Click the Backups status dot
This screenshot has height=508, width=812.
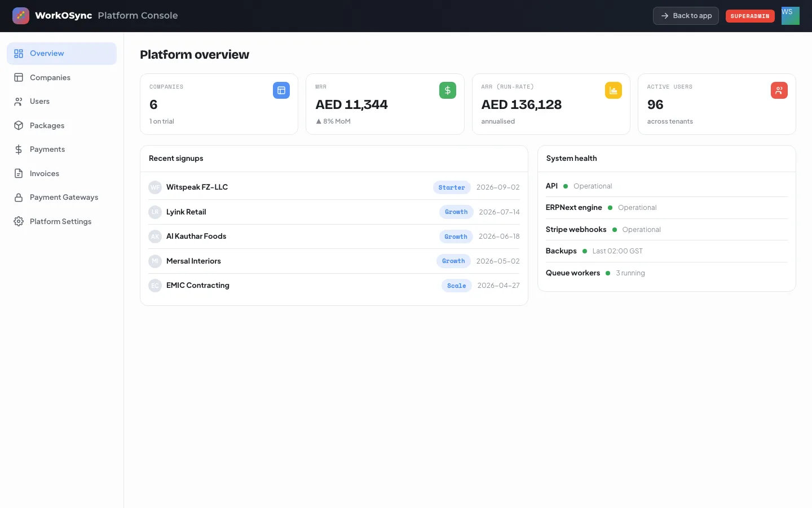585,251
